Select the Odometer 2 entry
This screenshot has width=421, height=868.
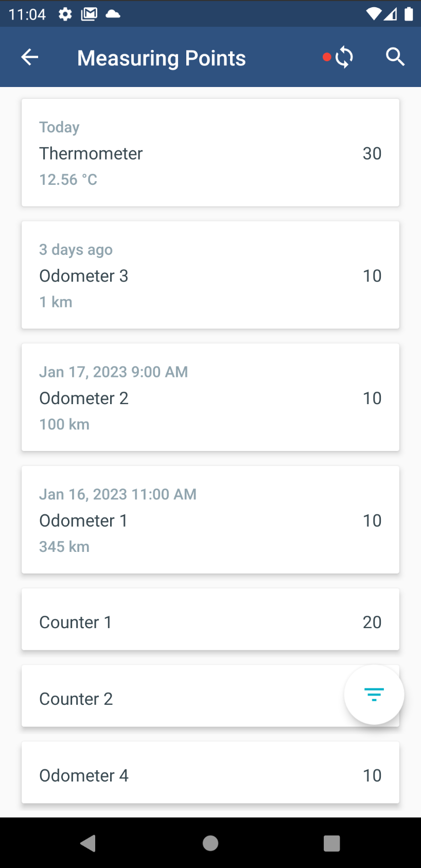[210, 397]
